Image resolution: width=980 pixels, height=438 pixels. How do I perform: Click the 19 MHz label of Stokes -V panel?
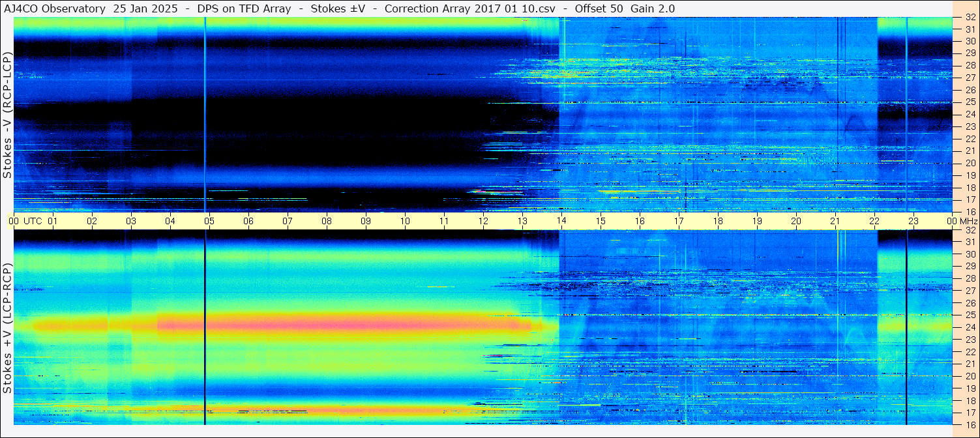click(x=970, y=175)
